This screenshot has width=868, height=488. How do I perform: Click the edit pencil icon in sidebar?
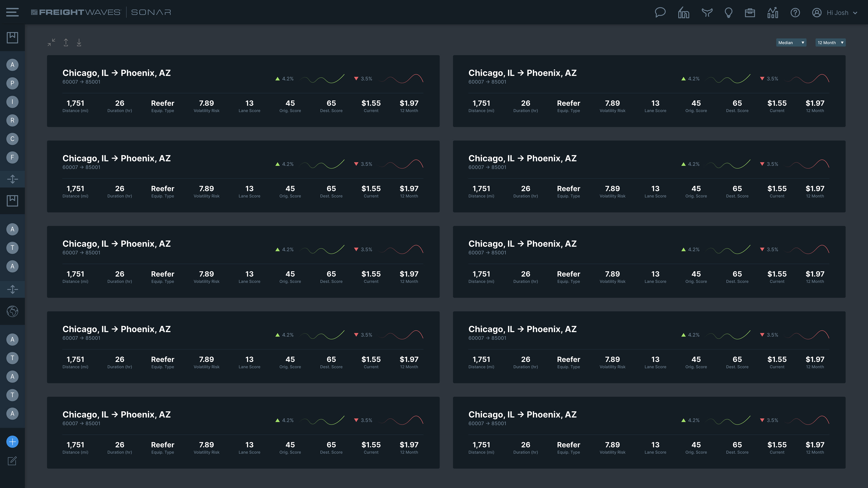point(12,460)
